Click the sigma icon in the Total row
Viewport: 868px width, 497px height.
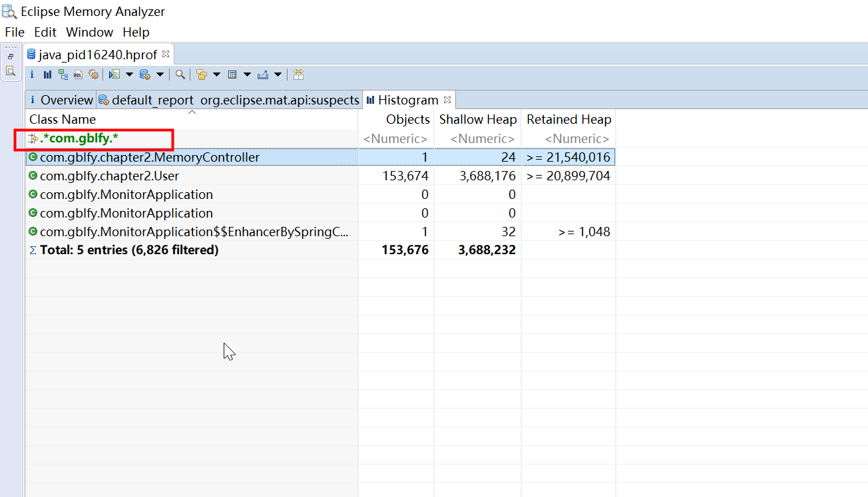[x=33, y=250]
